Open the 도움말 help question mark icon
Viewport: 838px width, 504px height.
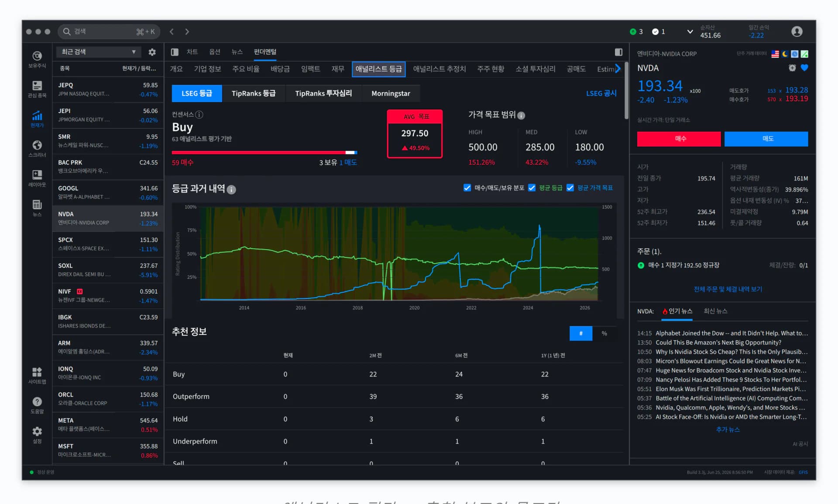click(x=37, y=401)
